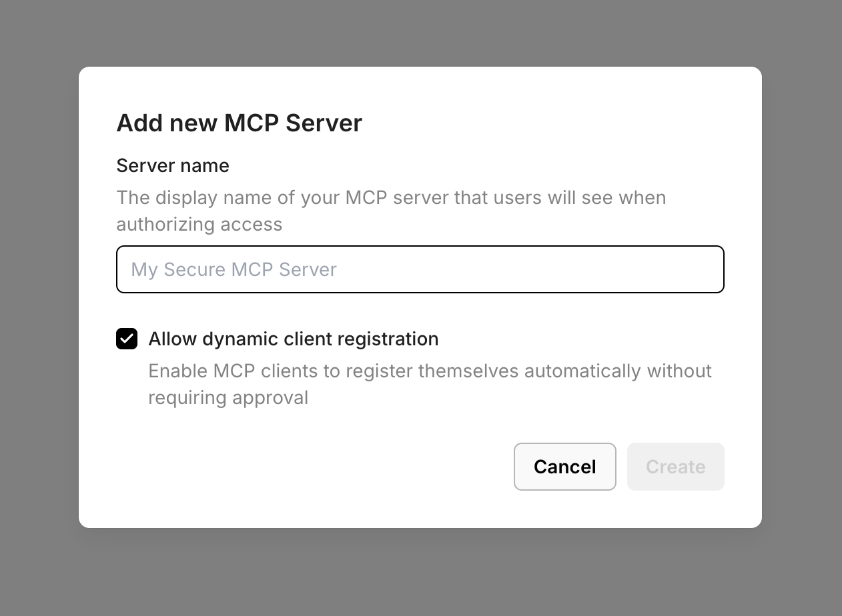Click the Enable MCP clients helper text
842x616 pixels.
pos(430,371)
